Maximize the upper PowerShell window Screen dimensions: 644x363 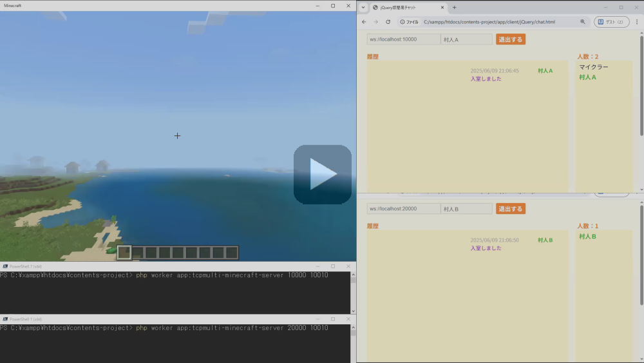(333, 266)
